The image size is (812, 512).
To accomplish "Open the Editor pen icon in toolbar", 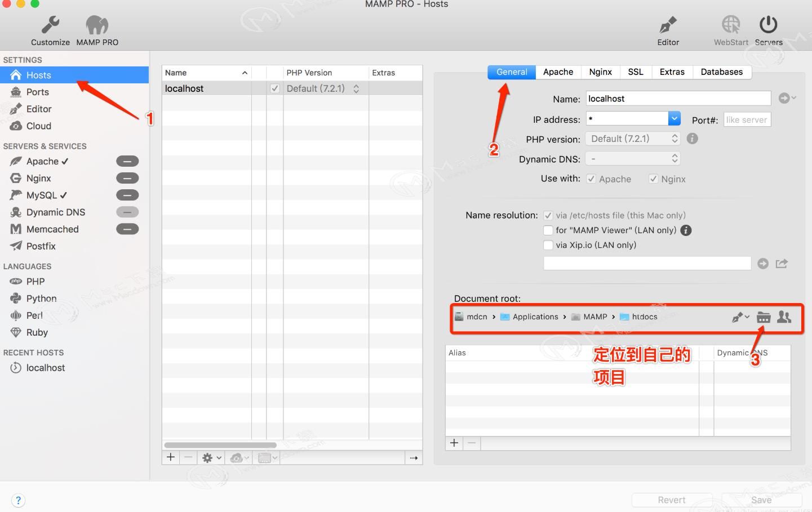I will pyautogui.click(x=668, y=25).
